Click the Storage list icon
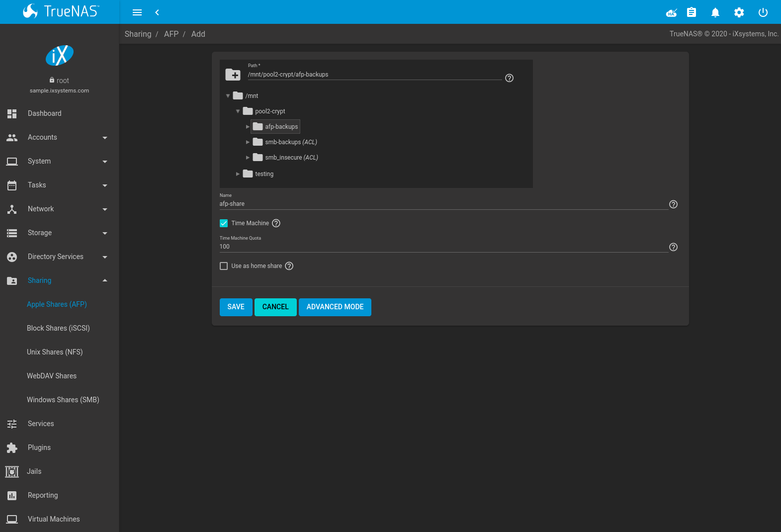The image size is (781, 532). pyautogui.click(x=12, y=233)
